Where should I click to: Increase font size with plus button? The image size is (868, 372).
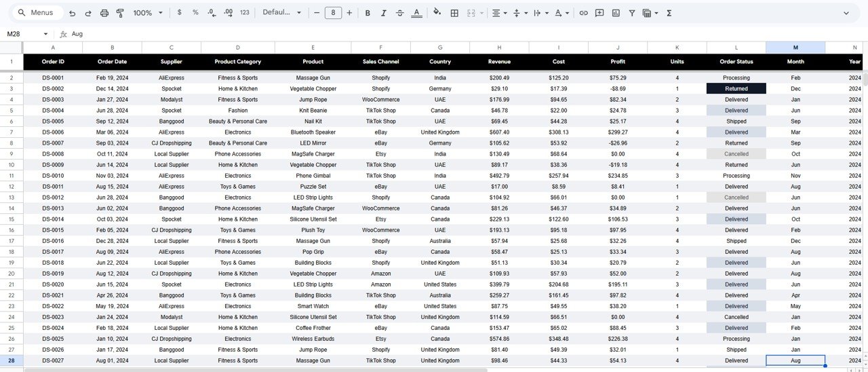pyautogui.click(x=349, y=13)
